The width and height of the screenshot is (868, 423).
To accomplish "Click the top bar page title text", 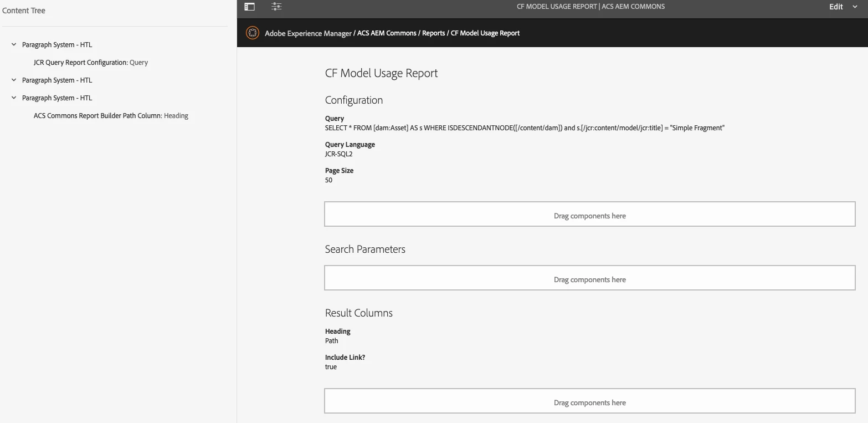I will [590, 7].
